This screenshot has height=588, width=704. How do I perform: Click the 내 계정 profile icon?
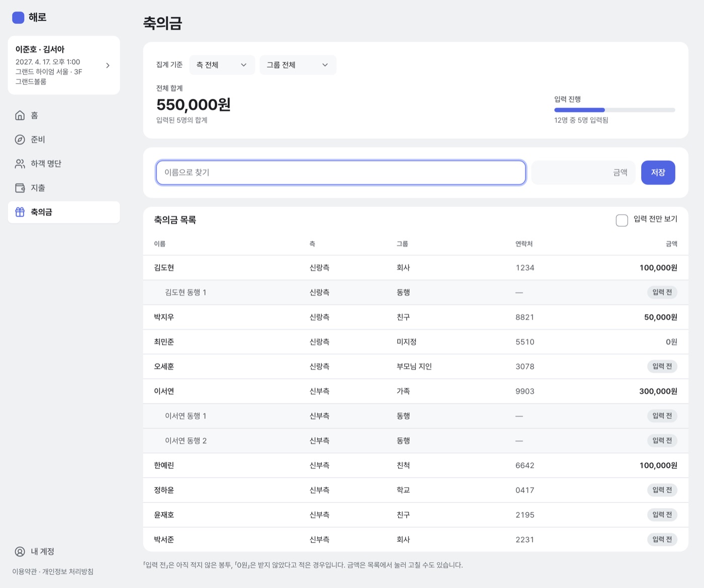pos(20,551)
